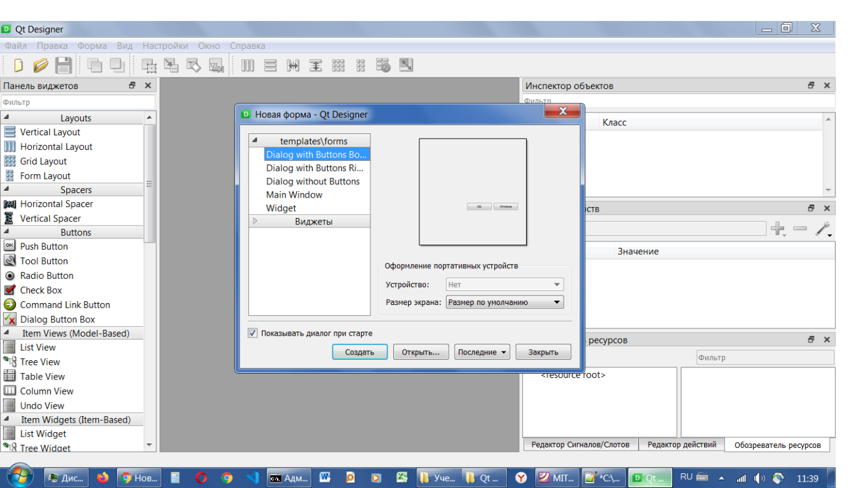Click the 'Открыть...' button

(421, 352)
